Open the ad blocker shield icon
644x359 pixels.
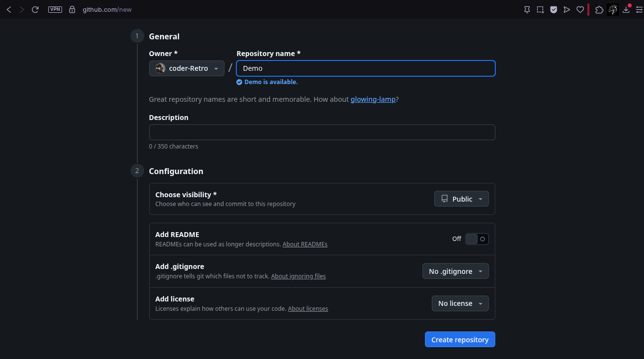[553, 9]
